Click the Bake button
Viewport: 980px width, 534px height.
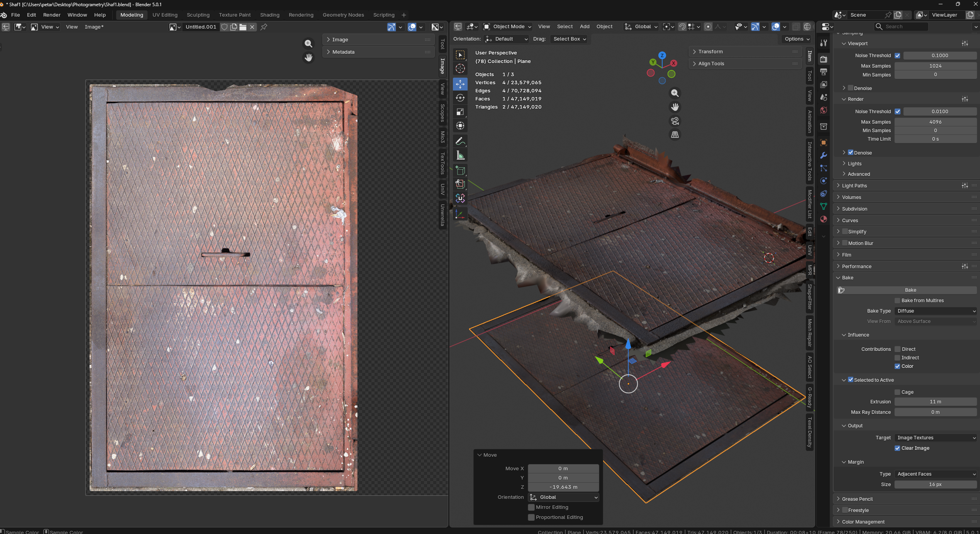tap(910, 290)
